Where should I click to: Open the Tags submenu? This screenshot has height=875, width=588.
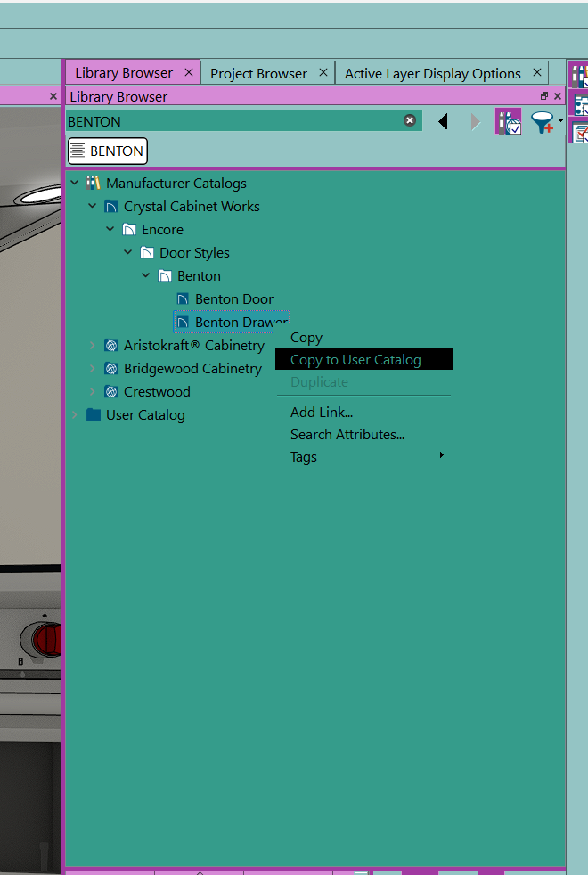click(304, 457)
